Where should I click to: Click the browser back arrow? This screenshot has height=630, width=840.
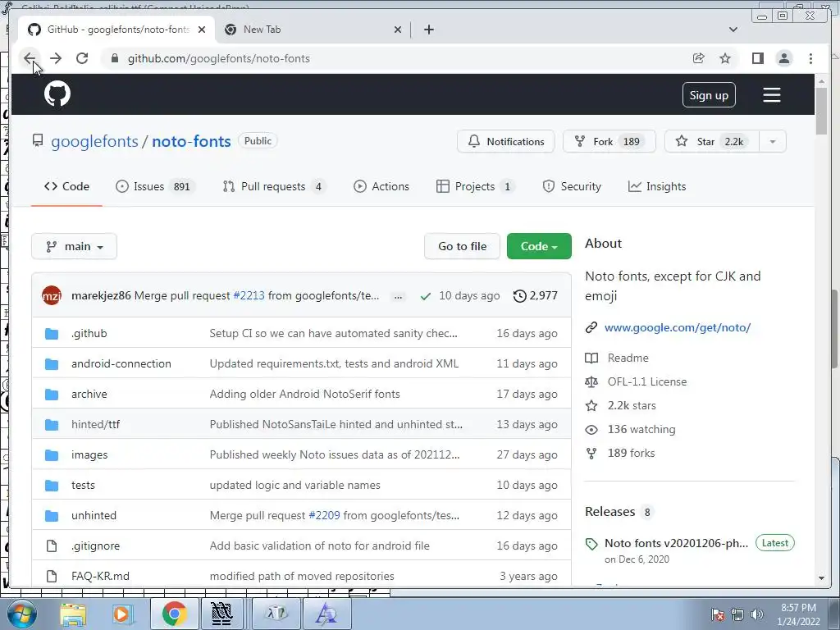(x=30, y=58)
